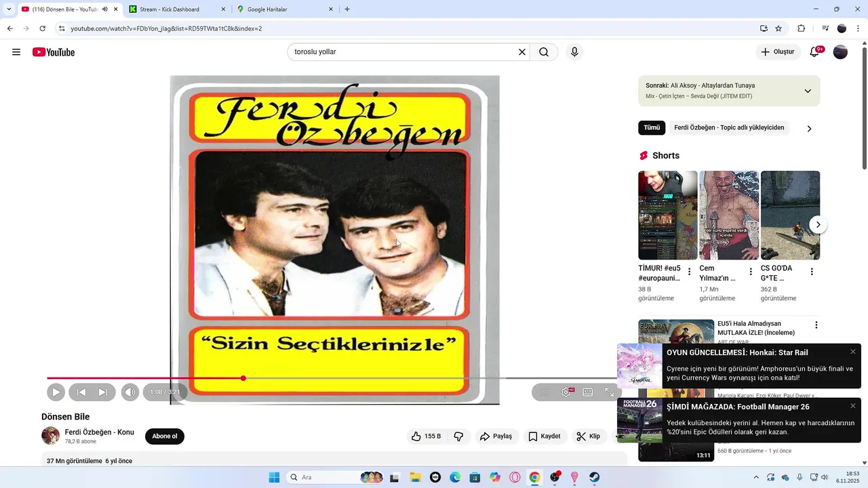This screenshot has height=488, width=868.
Task: Open the TİMUR! #eu5 short thumbnail
Action: pos(667,215)
